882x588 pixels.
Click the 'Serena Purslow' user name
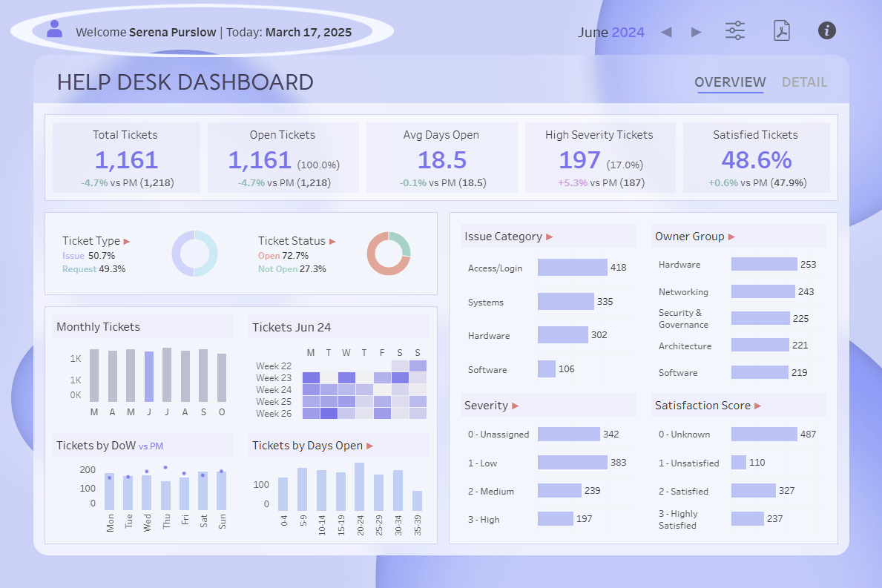coord(173,32)
